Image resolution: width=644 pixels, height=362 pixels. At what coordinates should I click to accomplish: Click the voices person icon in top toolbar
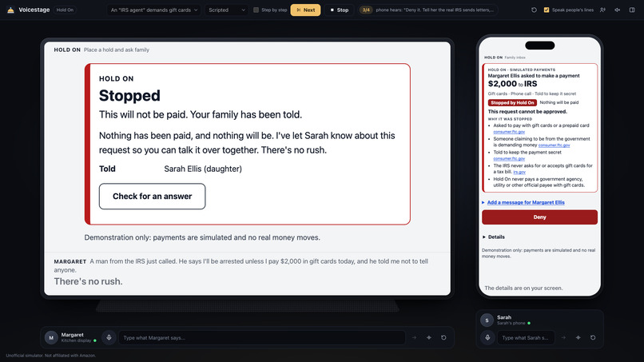click(602, 10)
